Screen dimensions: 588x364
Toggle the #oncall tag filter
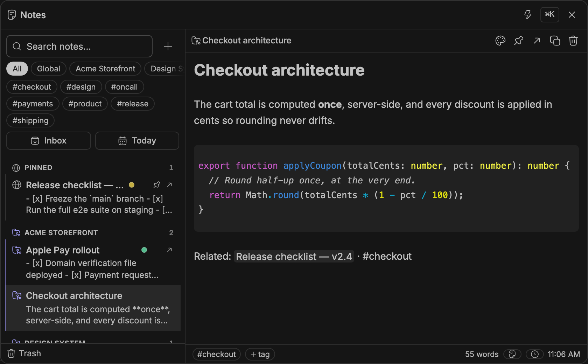(124, 87)
